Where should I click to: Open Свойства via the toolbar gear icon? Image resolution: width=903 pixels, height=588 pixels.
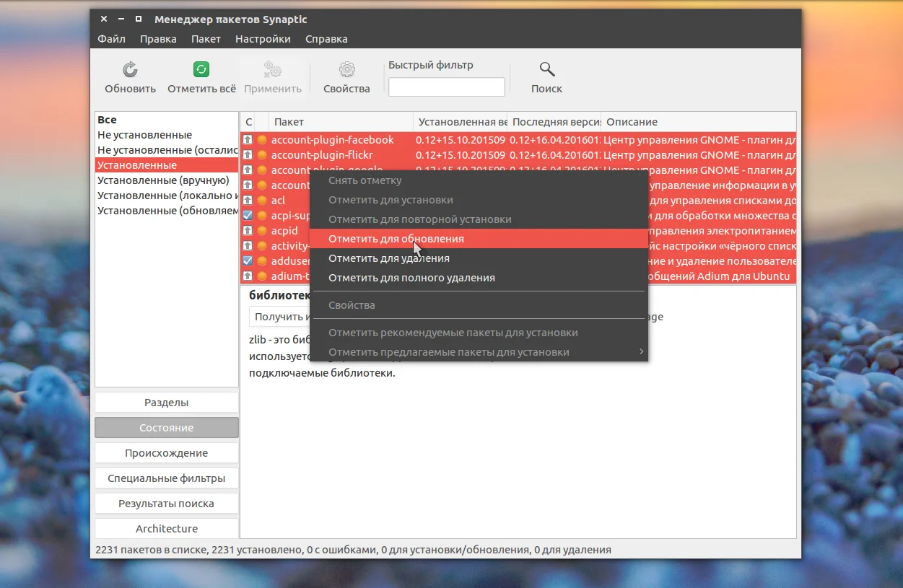346,70
